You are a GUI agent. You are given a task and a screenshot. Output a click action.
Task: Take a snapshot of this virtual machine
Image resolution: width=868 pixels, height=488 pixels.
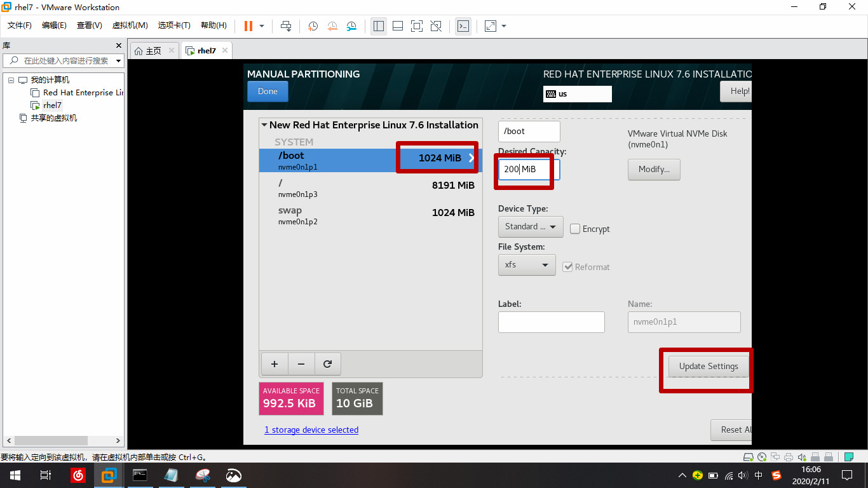(313, 26)
